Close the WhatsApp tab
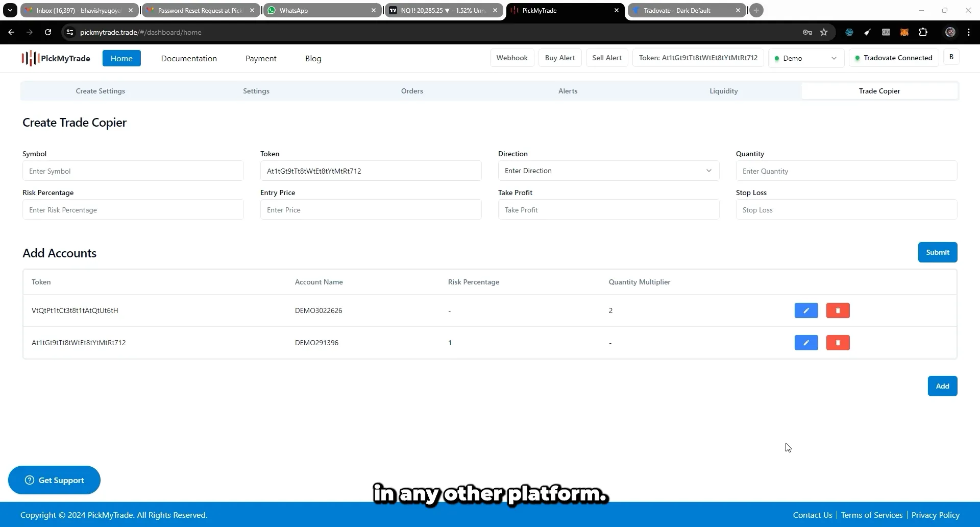The width and height of the screenshot is (980, 527). tap(374, 10)
